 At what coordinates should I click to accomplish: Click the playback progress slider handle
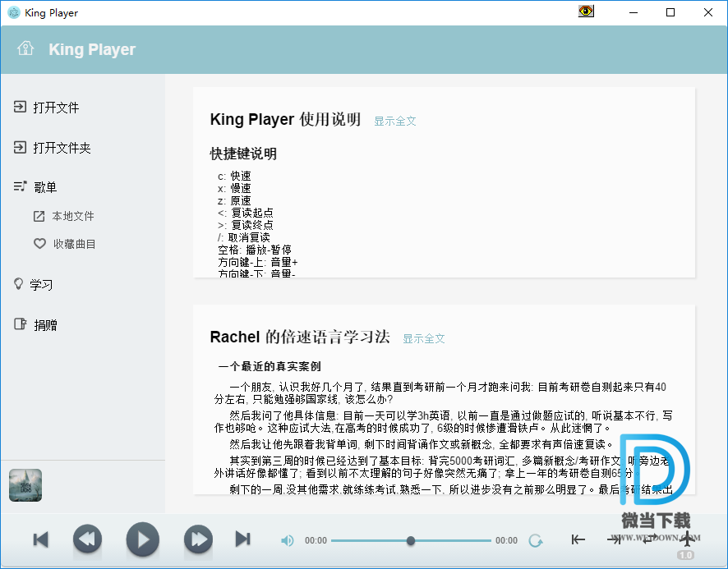click(x=411, y=541)
